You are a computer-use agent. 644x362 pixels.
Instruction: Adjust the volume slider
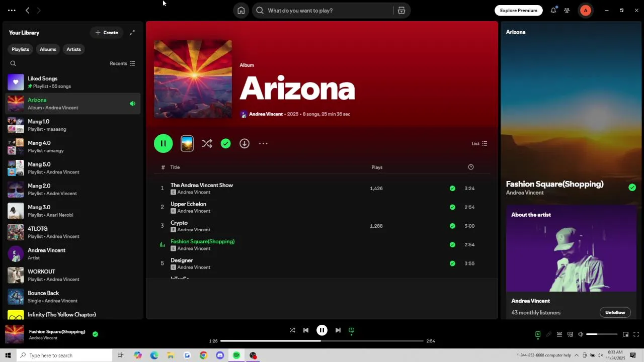[602, 334]
